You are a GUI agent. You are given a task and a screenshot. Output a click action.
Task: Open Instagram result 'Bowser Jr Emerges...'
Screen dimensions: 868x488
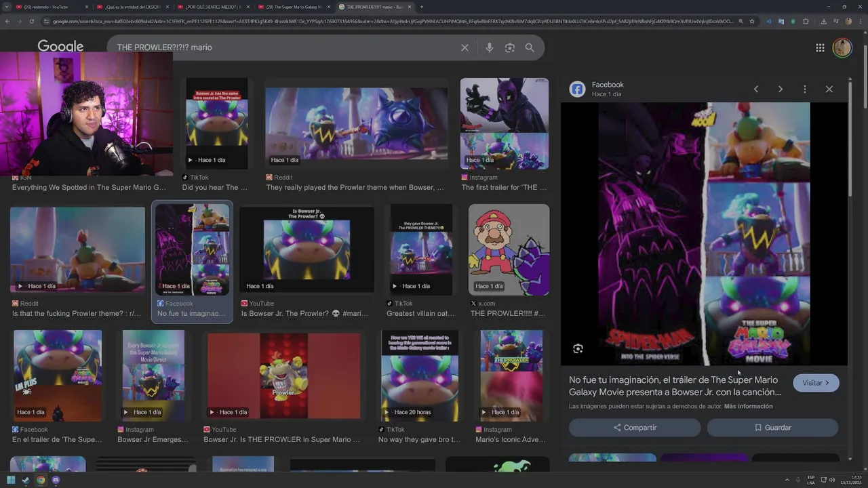point(153,387)
